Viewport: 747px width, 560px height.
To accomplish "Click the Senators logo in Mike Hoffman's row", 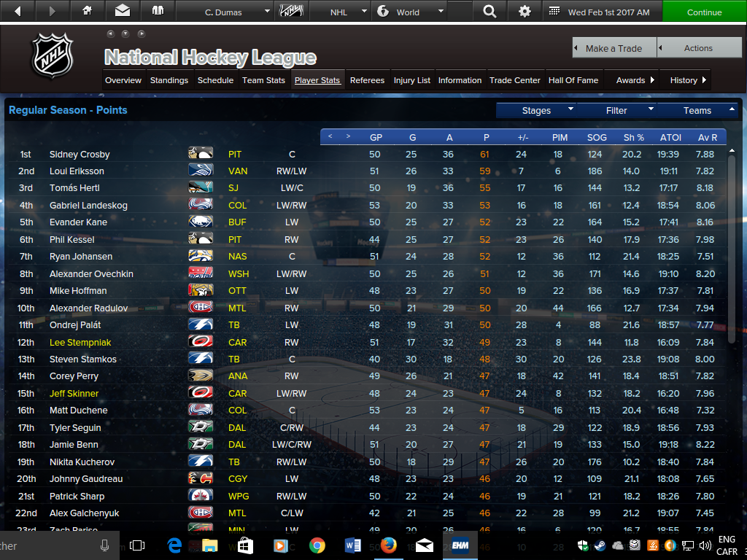I will (201, 290).
